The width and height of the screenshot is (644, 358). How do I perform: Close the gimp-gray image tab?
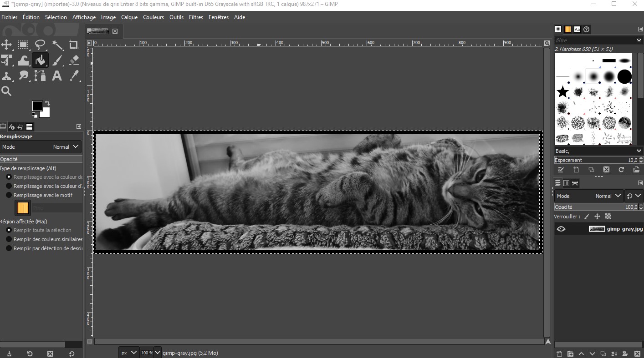(115, 31)
